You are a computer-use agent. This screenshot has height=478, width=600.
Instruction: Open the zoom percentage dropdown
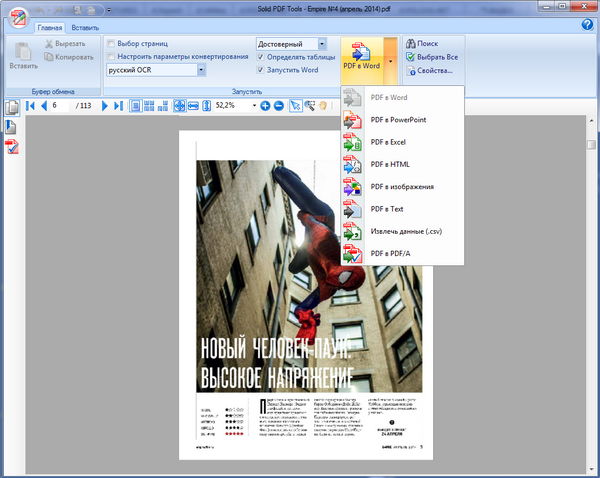tap(253, 105)
